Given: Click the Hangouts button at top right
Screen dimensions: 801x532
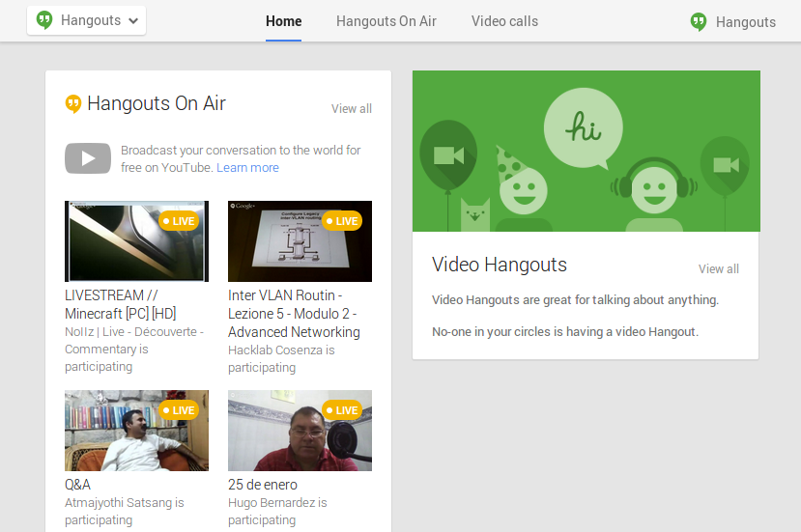Looking at the screenshot, I should coord(733,22).
